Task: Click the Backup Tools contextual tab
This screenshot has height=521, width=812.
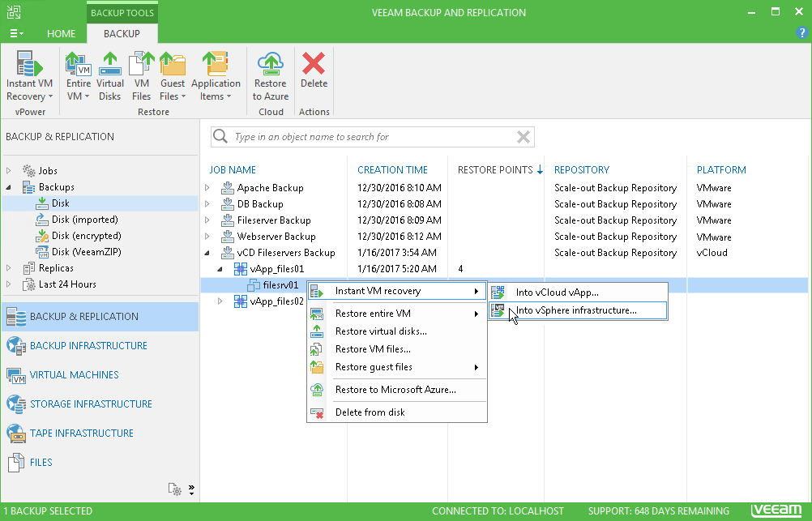Action: pos(122,13)
